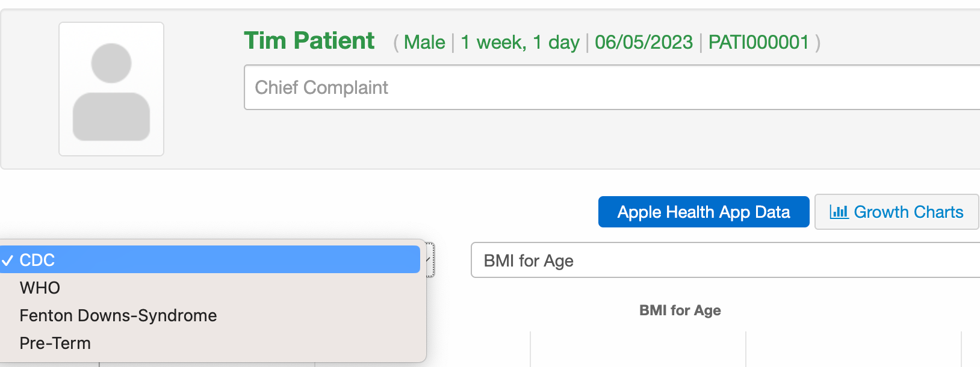This screenshot has width=980, height=367.
Task: Click the growth standard select arrow
Action: point(429,260)
